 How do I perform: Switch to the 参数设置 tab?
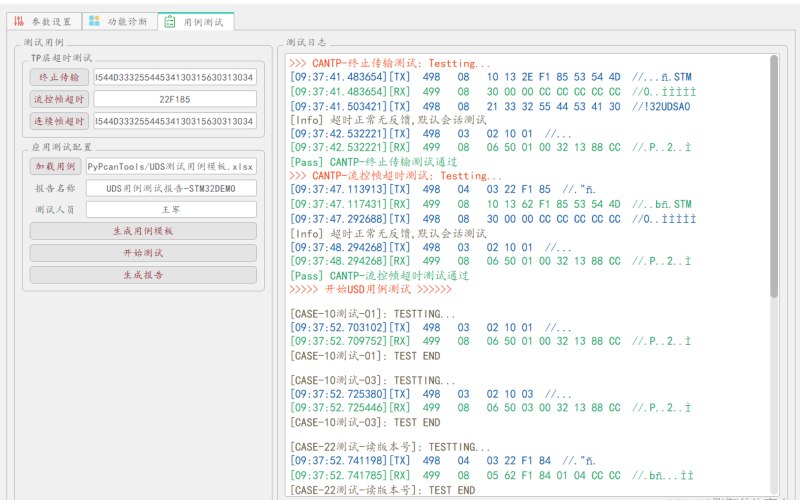[44, 21]
